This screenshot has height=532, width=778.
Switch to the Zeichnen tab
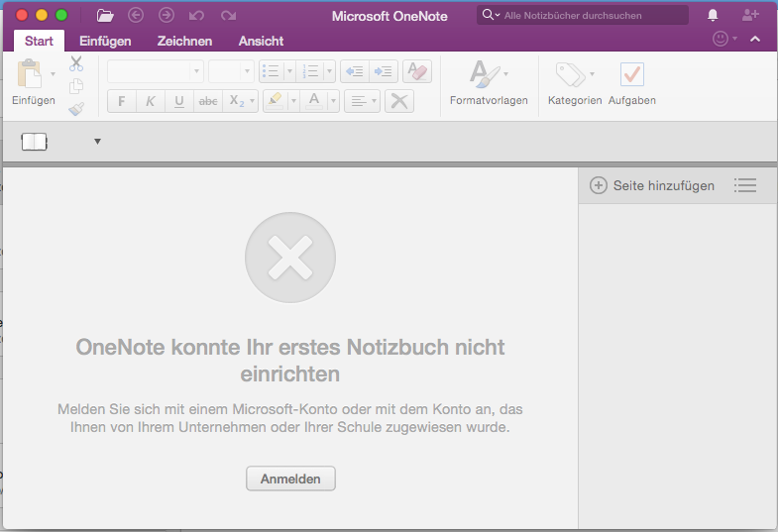184,41
